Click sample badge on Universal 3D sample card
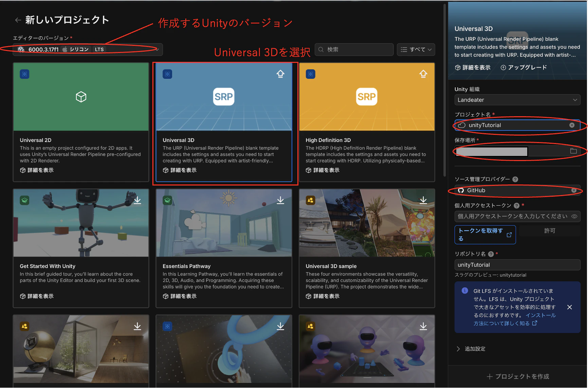The width and height of the screenshot is (588, 388). [x=311, y=200]
